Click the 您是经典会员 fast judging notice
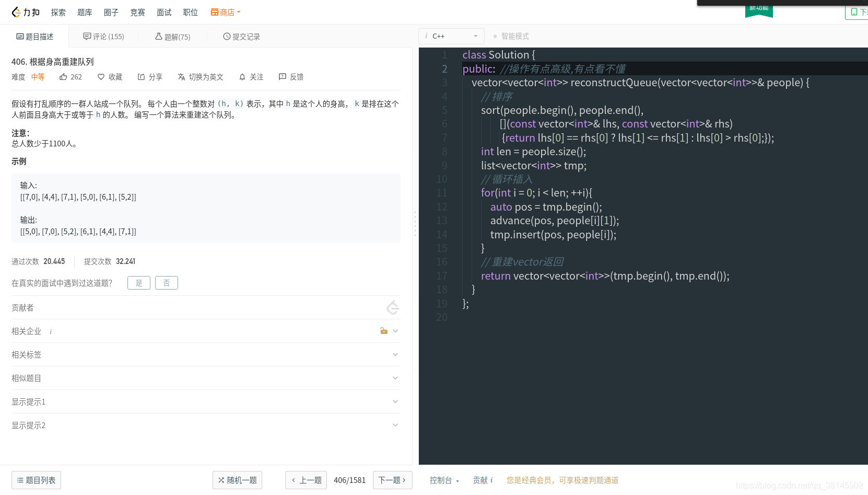Screen dimensions: 868x495 562,480
